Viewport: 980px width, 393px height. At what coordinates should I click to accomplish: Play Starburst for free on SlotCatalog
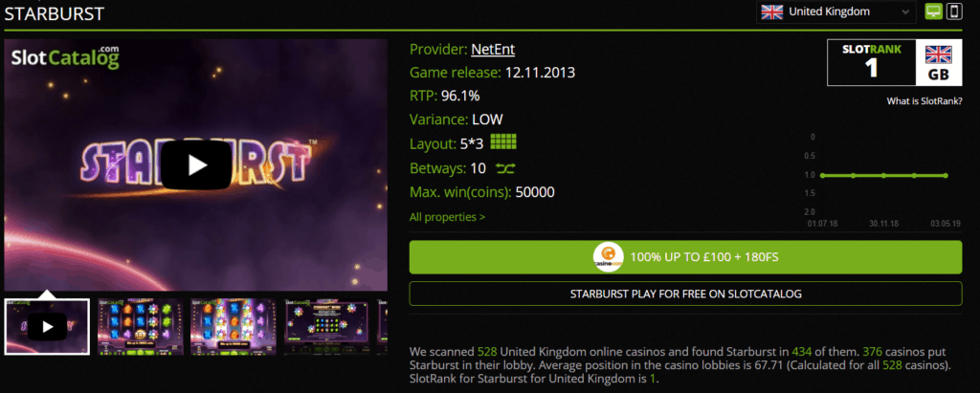(x=685, y=294)
